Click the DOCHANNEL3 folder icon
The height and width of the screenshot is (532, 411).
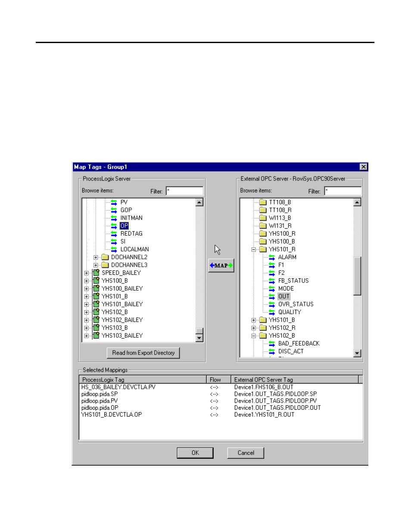pos(105,265)
